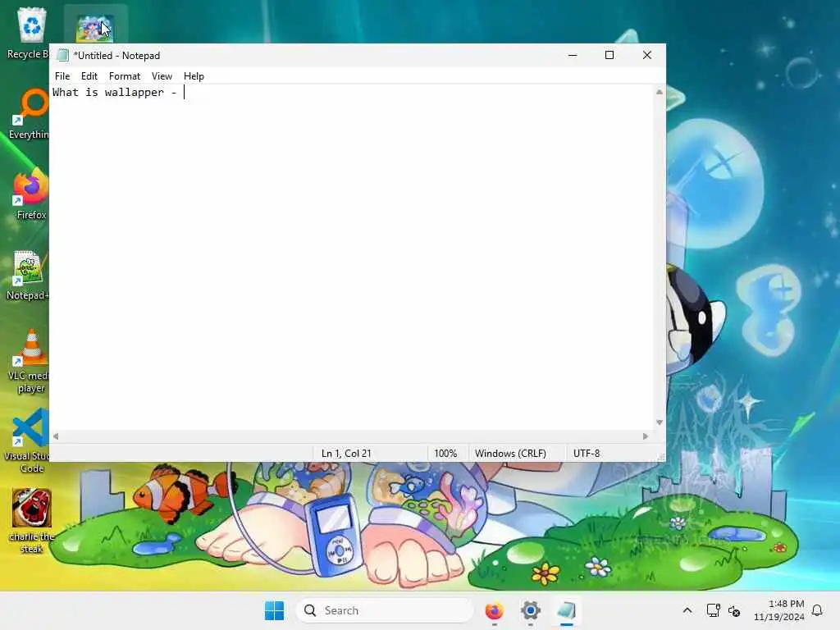Screen dimensions: 840x630
Task: Click inside the Notepad text area
Action: tap(351, 257)
